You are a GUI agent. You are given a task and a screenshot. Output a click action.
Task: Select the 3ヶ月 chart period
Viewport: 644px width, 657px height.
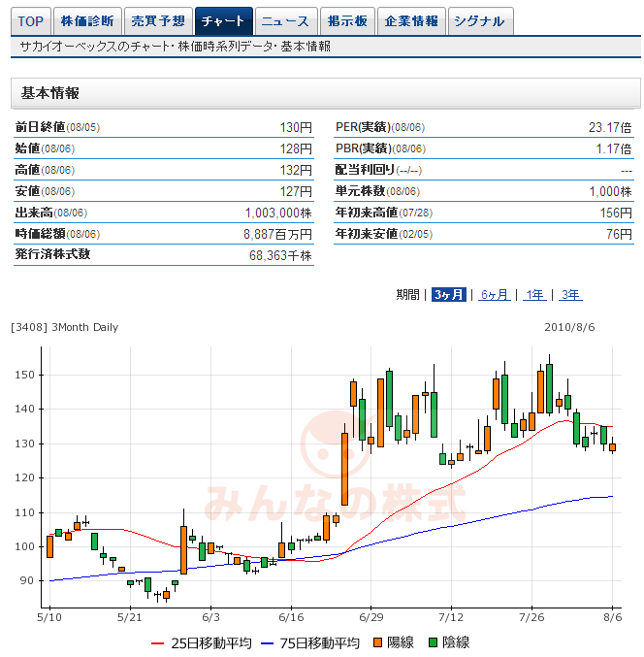coord(449,295)
